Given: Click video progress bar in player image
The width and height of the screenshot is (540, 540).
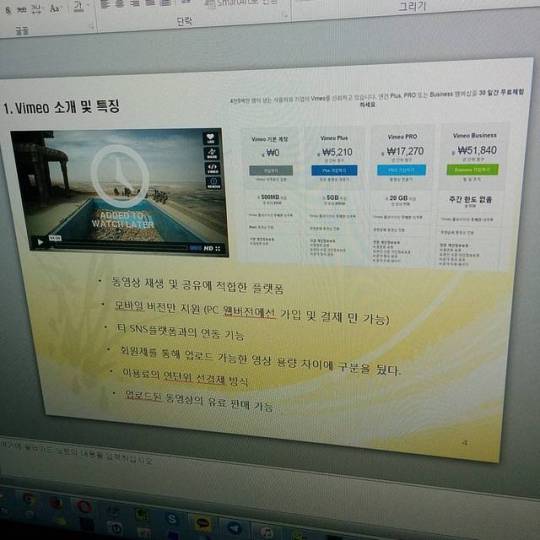Looking at the screenshot, I should click(x=120, y=246).
